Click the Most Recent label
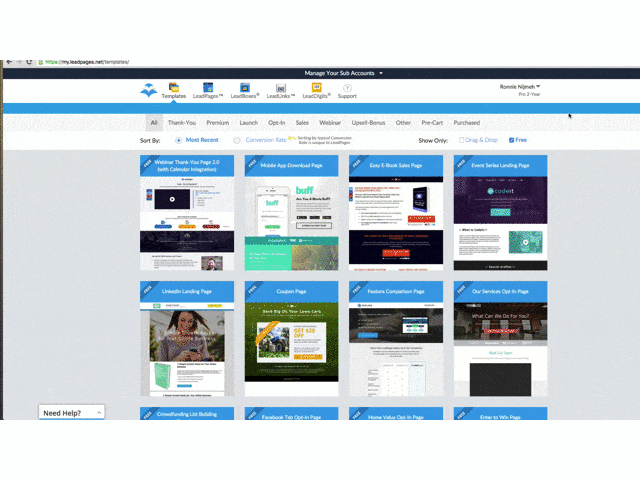This screenshot has height=480, width=640. (202, 140)
